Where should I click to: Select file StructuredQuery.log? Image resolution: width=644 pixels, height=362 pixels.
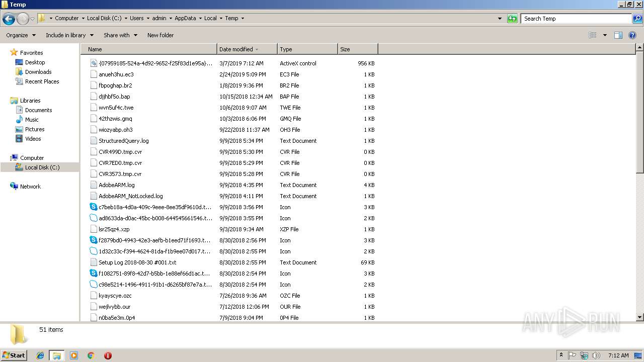pos(124,141)
